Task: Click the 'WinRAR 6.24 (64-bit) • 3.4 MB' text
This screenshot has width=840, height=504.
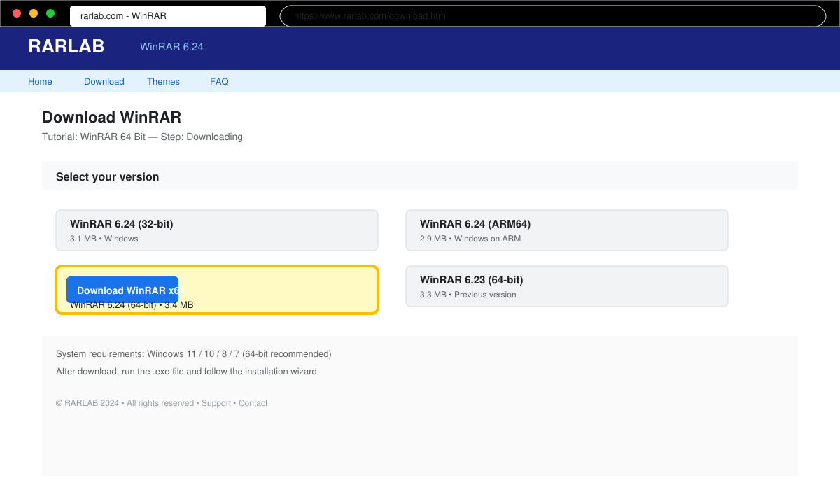Action: point(132,305)
